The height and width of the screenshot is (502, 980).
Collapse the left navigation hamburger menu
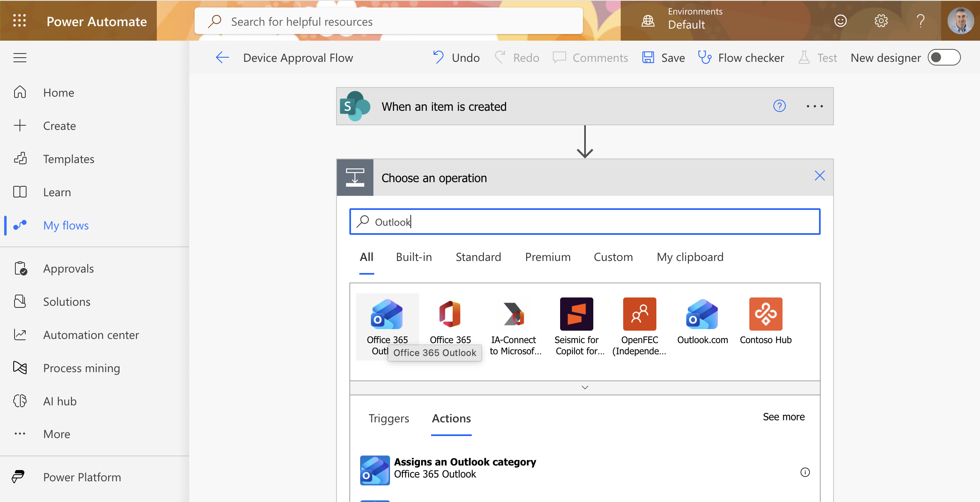(x=20, y=58)
